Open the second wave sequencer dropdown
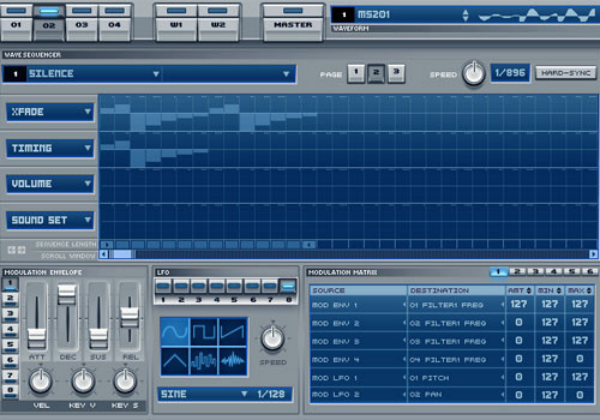 click(x=230, y=74)
